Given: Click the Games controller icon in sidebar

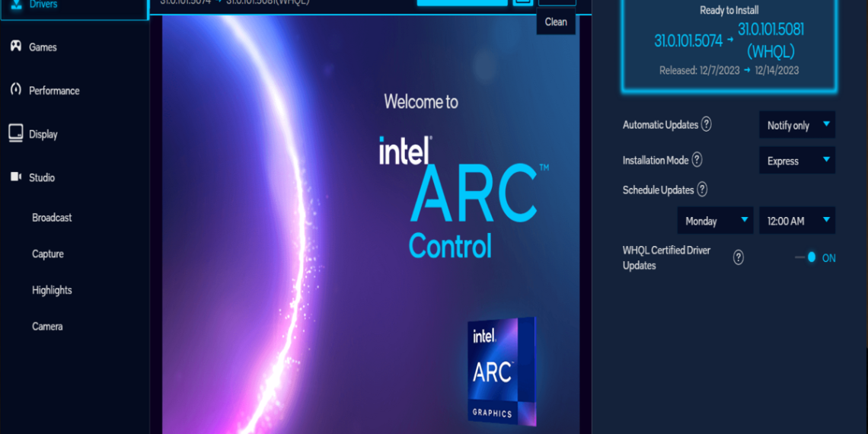Looking at the screenshot, I should click(16, 46).
